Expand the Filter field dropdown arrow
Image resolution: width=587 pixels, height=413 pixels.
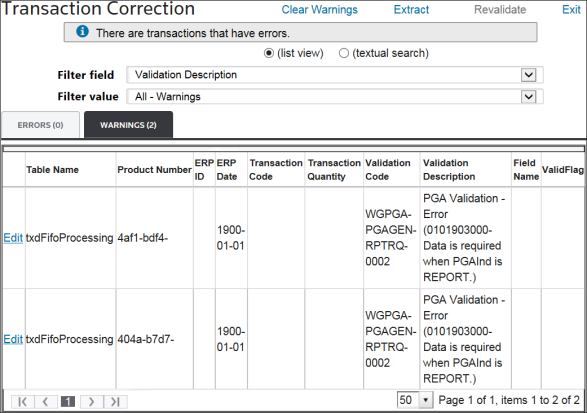(x=528, y=75)
